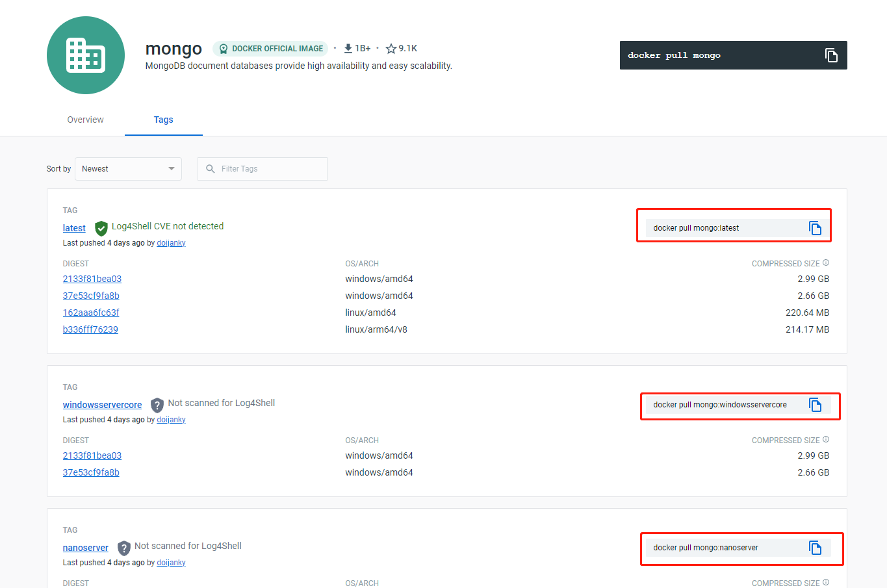Click the dropdown arrow next to Newest
This screenshot has width=887, height=588.
172,168
